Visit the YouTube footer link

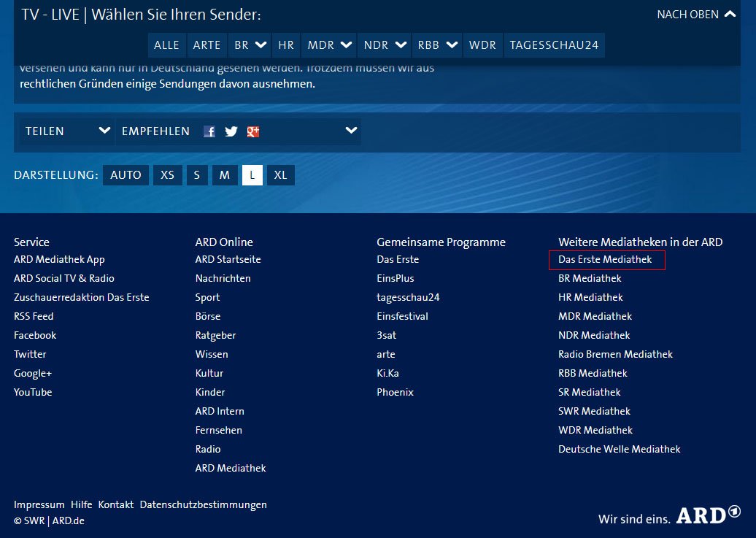[x=33, y=392]
